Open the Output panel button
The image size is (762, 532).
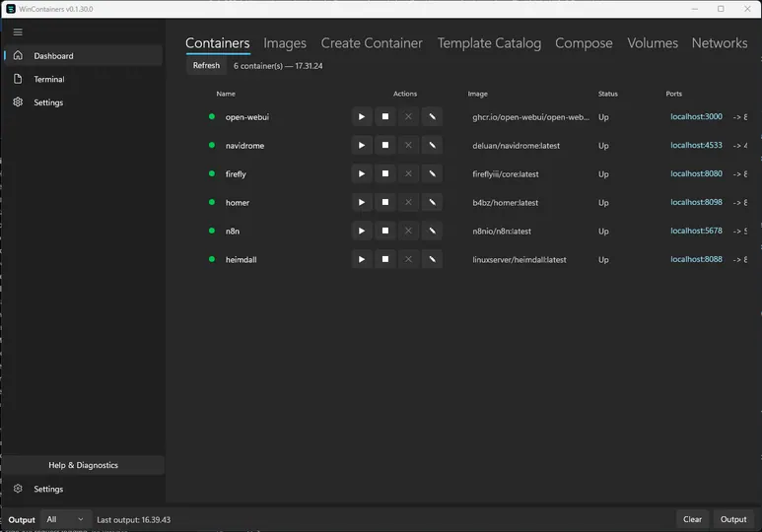click(x=733, y=519)
